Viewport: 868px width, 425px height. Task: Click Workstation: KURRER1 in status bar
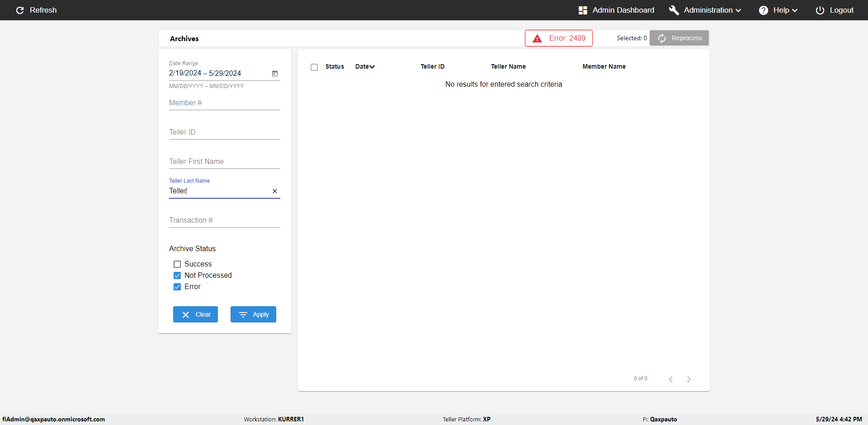[x=274, y=419]
